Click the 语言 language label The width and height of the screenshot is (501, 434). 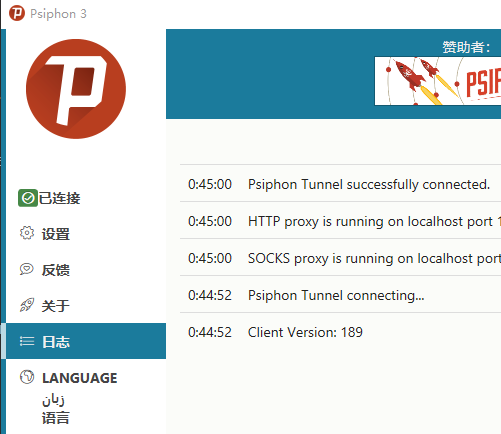(x=55, y=418)
